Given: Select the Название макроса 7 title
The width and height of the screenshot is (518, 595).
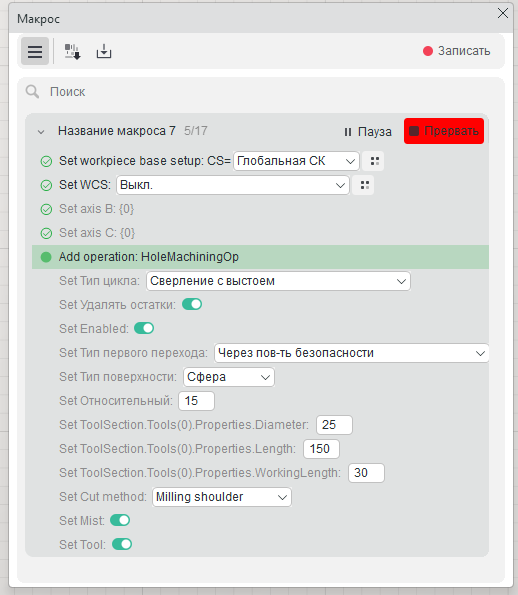Looking at the screenshot, I should click(117, 131).
